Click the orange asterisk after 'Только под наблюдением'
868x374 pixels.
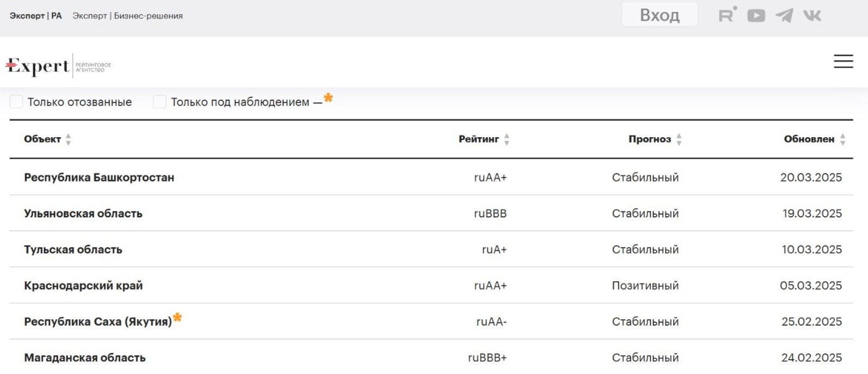click(328, 98)
